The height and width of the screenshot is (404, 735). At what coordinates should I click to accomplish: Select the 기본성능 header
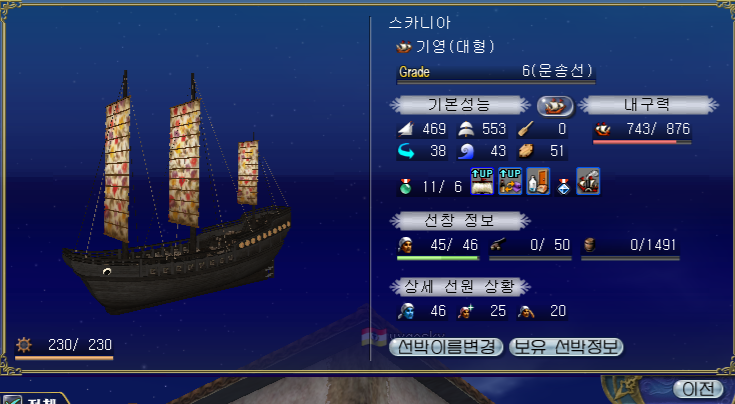click(x=458, y=105)
